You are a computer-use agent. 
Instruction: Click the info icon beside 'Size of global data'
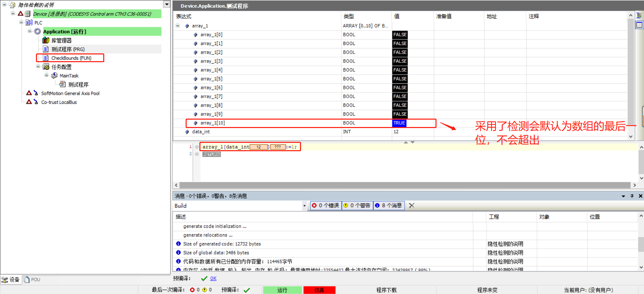coord(179,252)
